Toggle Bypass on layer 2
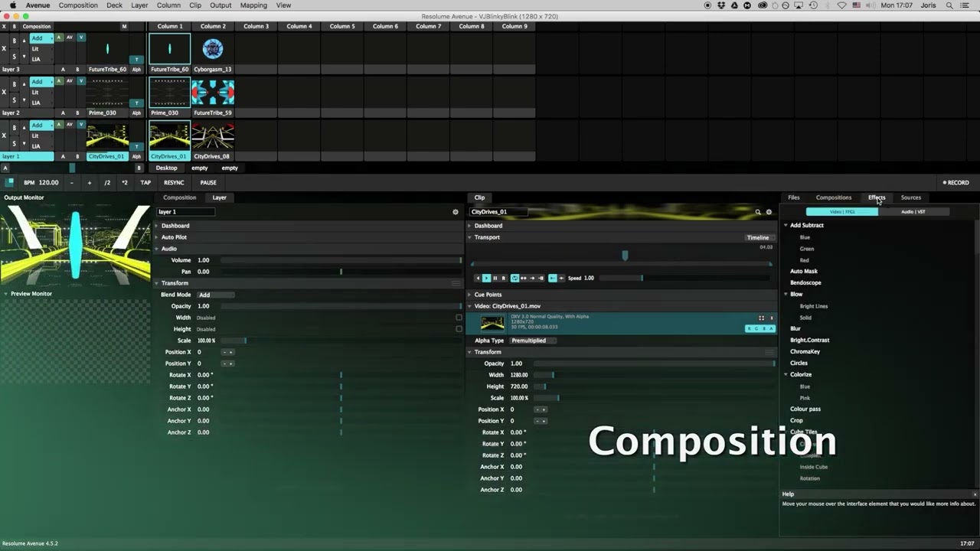 click(x=14, y=84)
